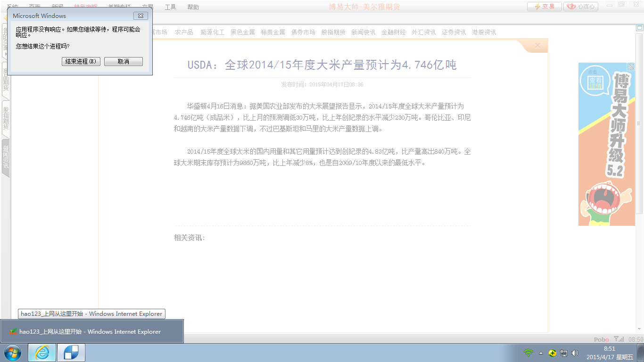Open the green antivirus icon in tray
Screen dimensions: 644x362
(553, 353)
